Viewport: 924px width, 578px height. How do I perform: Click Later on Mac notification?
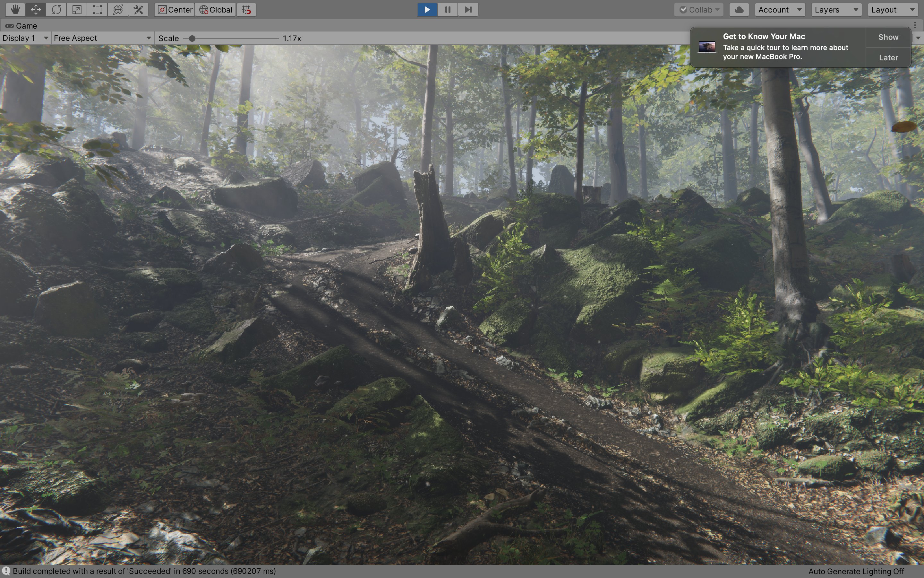pos(888,57)
